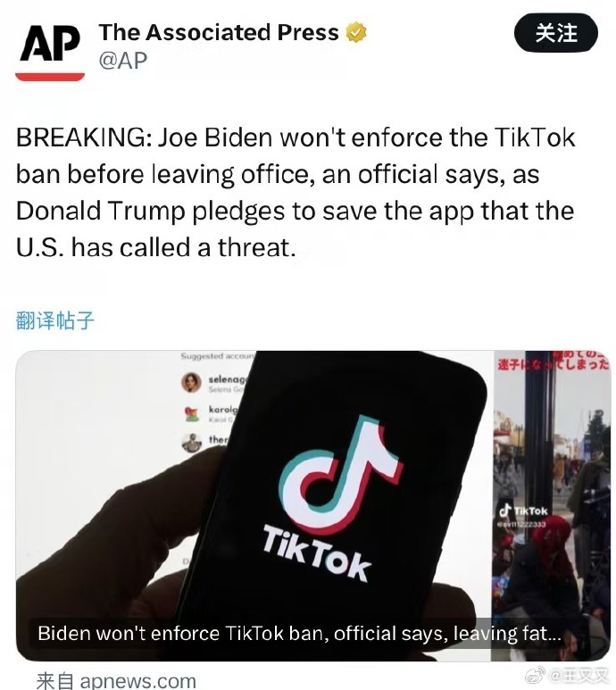Click the @王叉叉 watermark text
The height and width of the screenshot is (690, 616).
point(579,676)
